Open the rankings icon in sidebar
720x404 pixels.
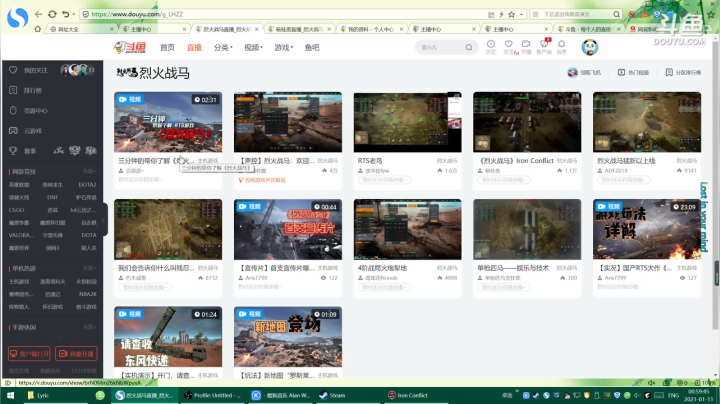point(13,90)
